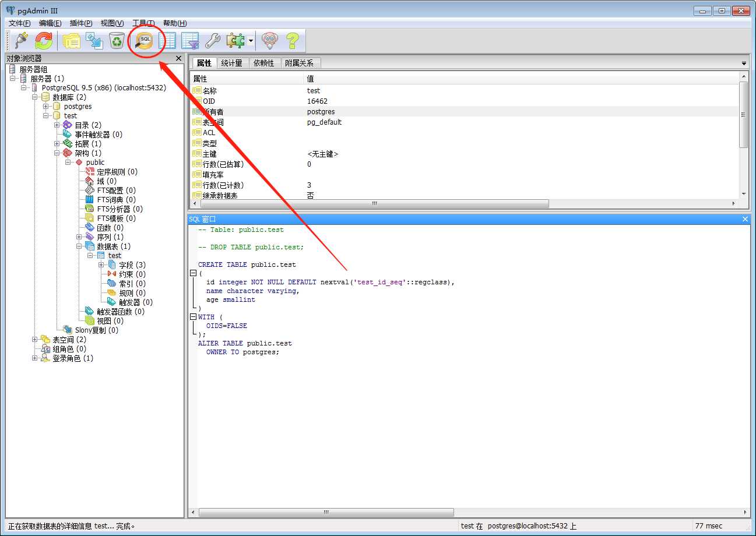Open the 文件(F) menu

click(x=19, y=23)
